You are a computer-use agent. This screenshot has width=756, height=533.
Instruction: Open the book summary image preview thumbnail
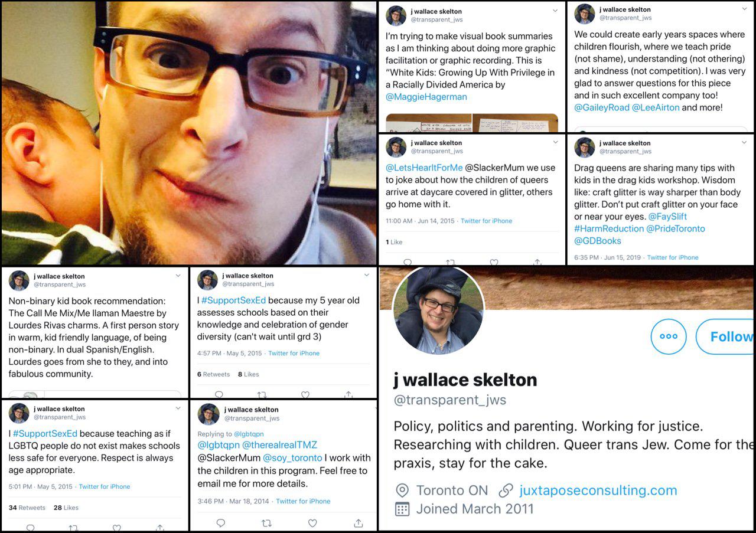tap(472, 123)
